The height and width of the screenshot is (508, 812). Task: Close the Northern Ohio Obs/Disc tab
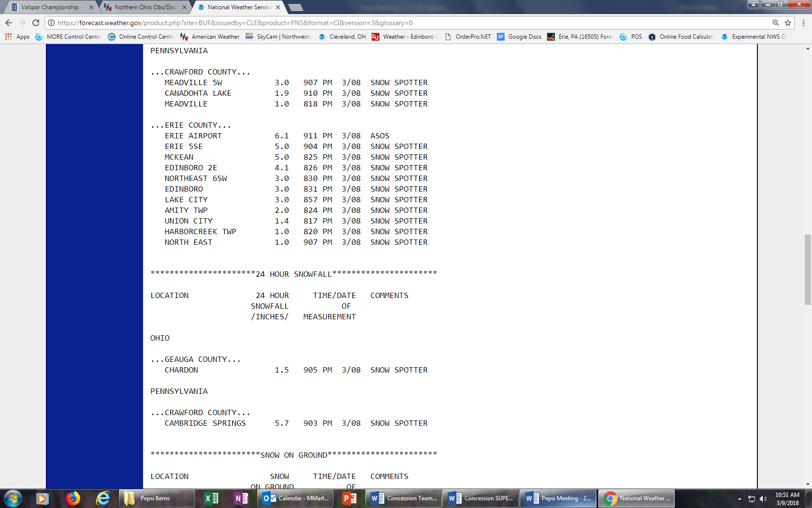[x=185, y=7]
